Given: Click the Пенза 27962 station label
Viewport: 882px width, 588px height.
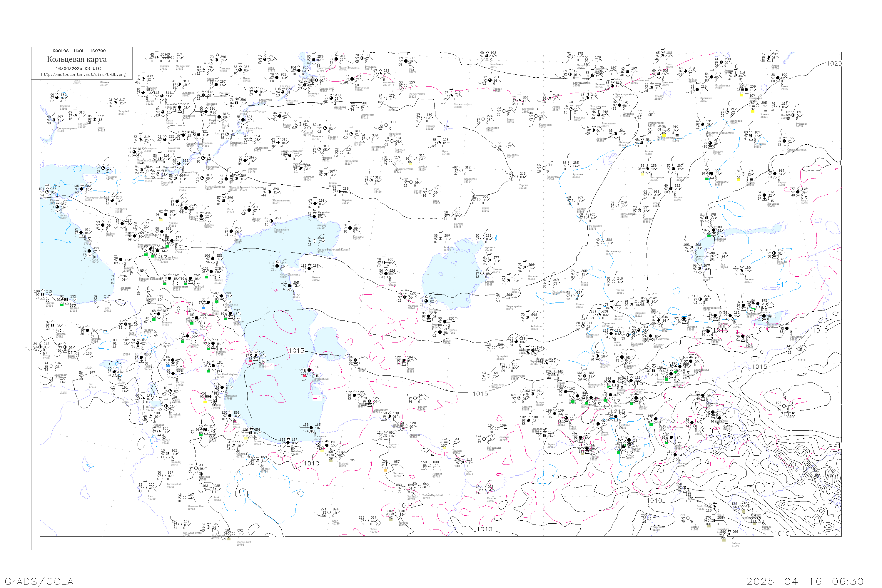Looking at the screenshot, I should (246, 80).
